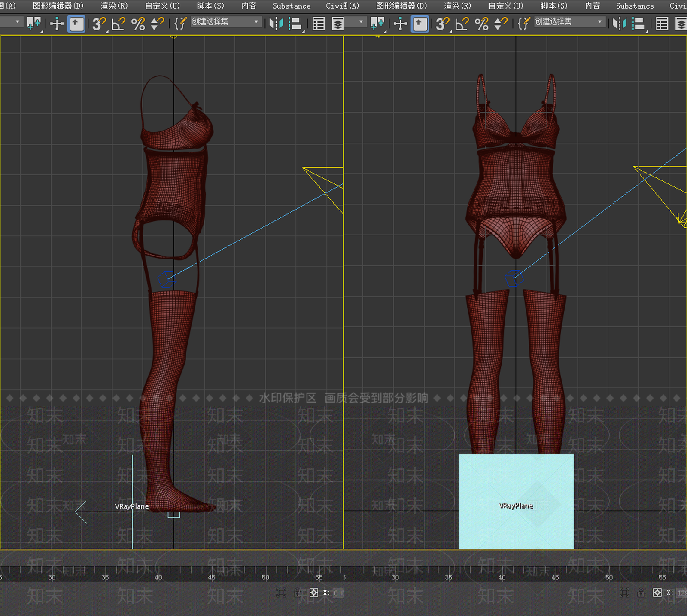The width and height of the screenshot is (687, 616).
Task: Toggle Percent Snap above the front viewport
Action: (481, 24)
